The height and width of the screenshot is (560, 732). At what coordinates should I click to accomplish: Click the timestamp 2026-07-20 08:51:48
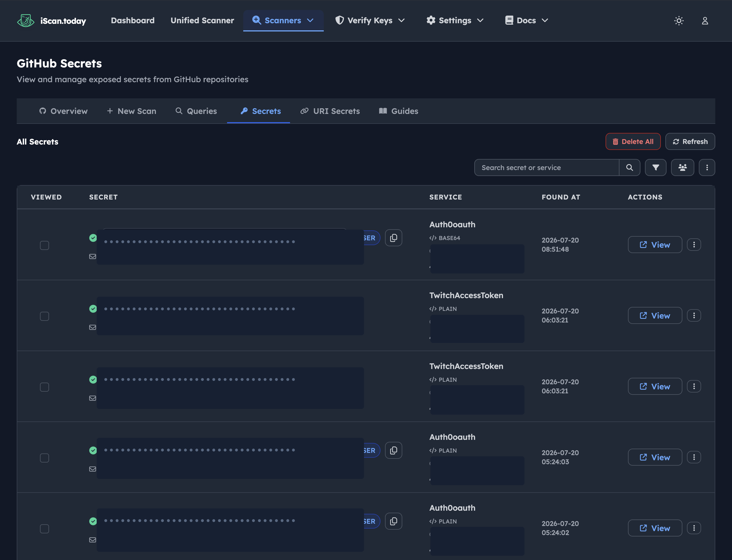point(560,245)
